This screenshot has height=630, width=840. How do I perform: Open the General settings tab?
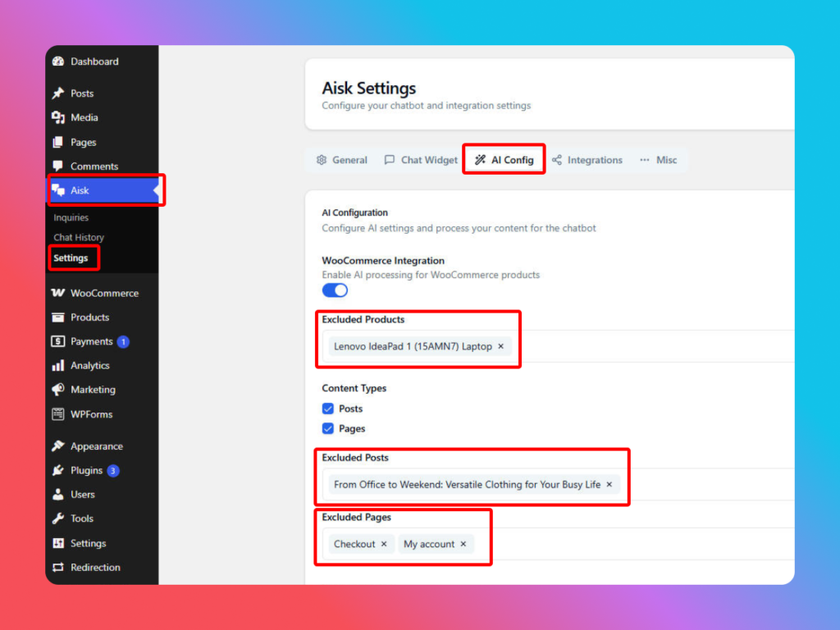[x=342, y=160]
